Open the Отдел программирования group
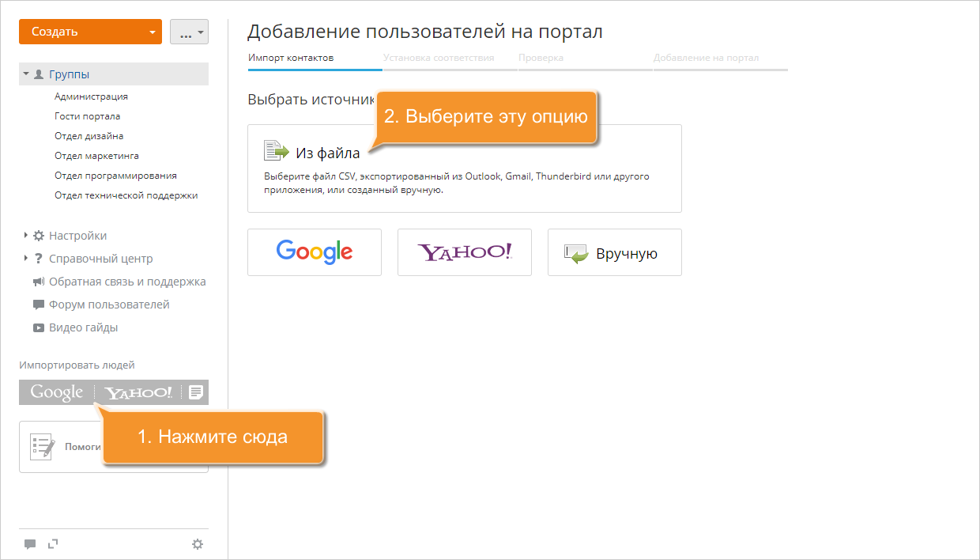This screenshot has height=560, width=980. click(115, 176)
